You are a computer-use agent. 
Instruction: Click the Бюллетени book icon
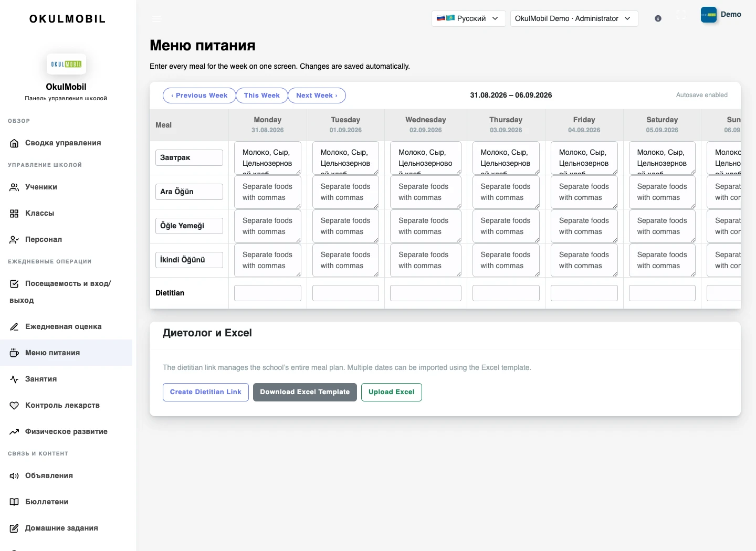[14, 502]
